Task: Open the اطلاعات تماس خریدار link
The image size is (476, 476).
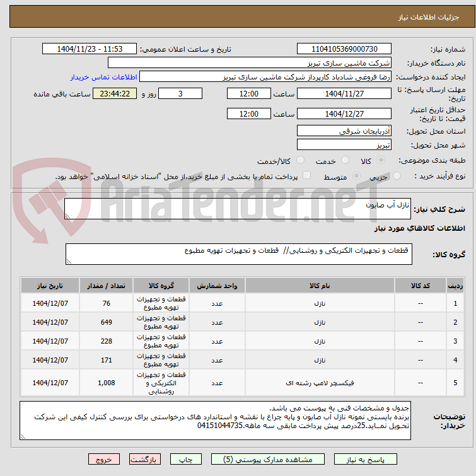Action: (x=104, y=77)
